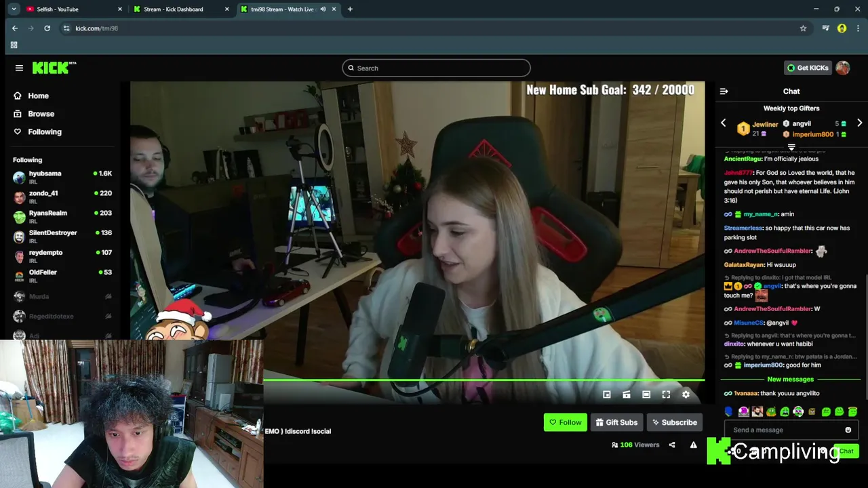
Task: View site information for kick.com
Action: click(66, 28)
